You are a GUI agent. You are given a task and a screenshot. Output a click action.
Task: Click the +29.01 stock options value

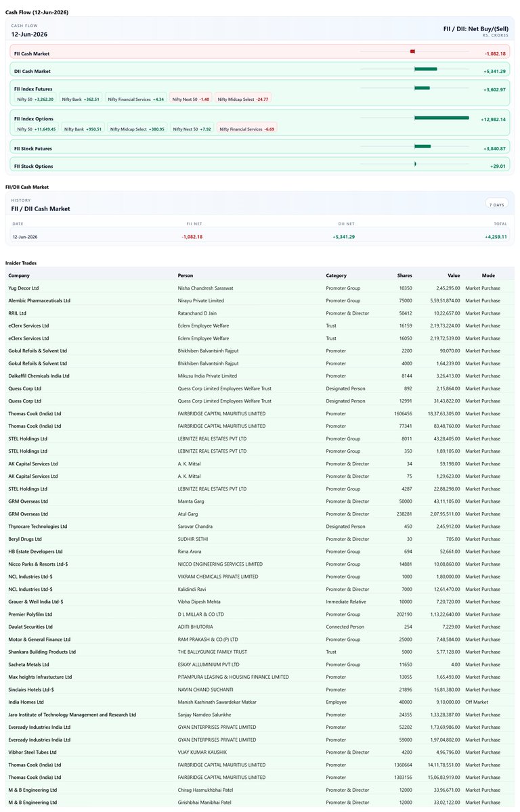[x=498, y=166]
